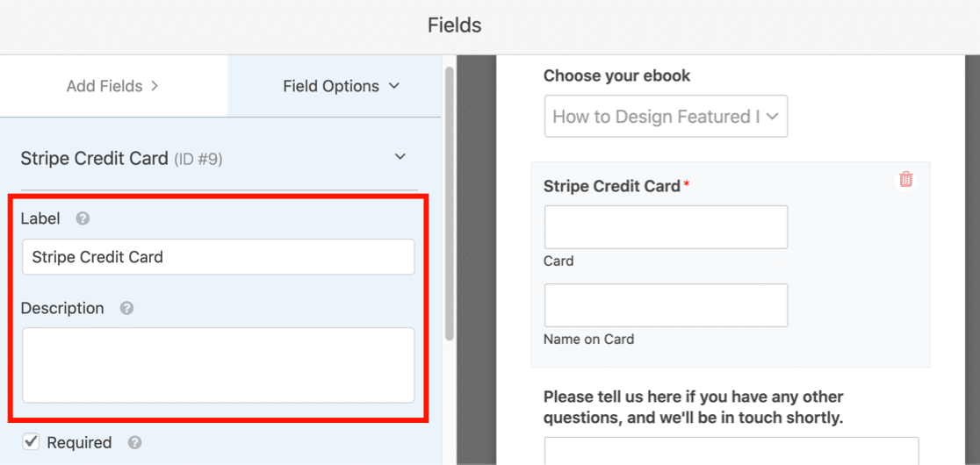Screen dimensions: 980x465
Task: Switch to the Field Options tab
Action: click(x=335, y=86)
